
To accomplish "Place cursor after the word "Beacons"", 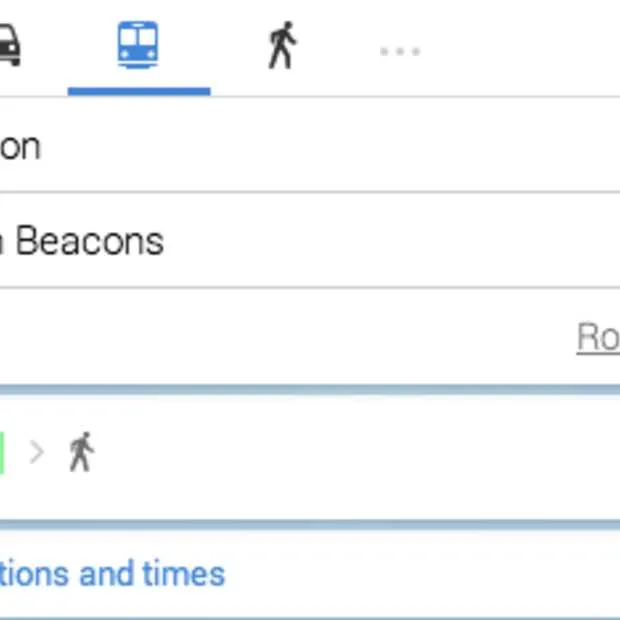I will 165,242.
